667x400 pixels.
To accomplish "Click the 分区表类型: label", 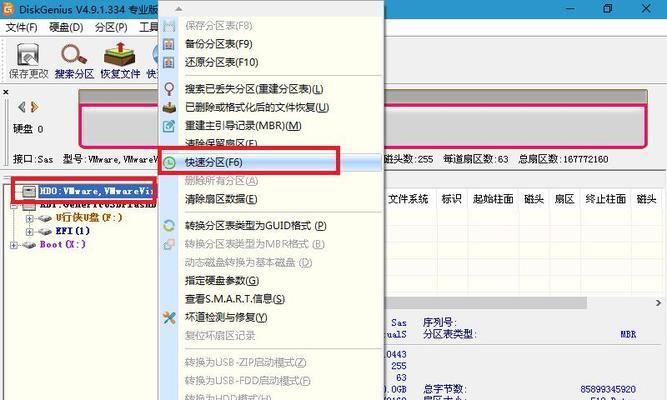I will (450, 334).
